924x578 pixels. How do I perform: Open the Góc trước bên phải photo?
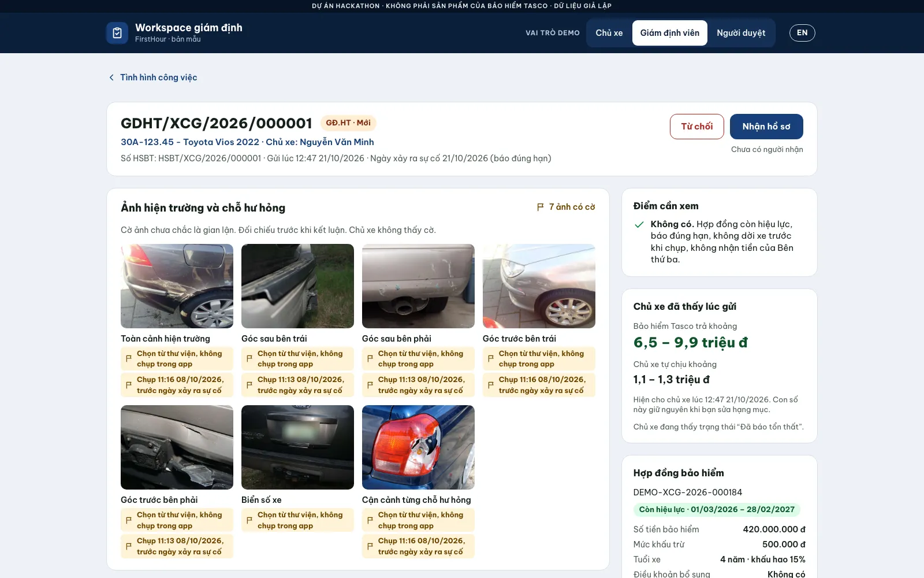tap(177, 447)
